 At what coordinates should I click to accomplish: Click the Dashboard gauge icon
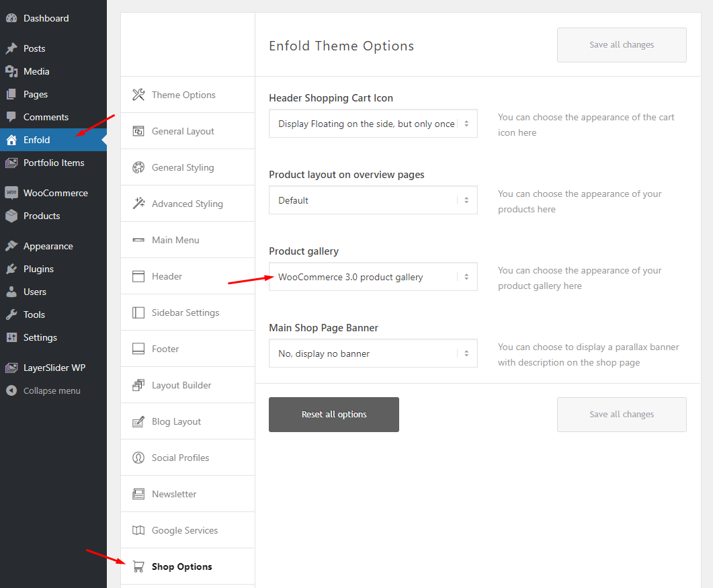[11, 18]
